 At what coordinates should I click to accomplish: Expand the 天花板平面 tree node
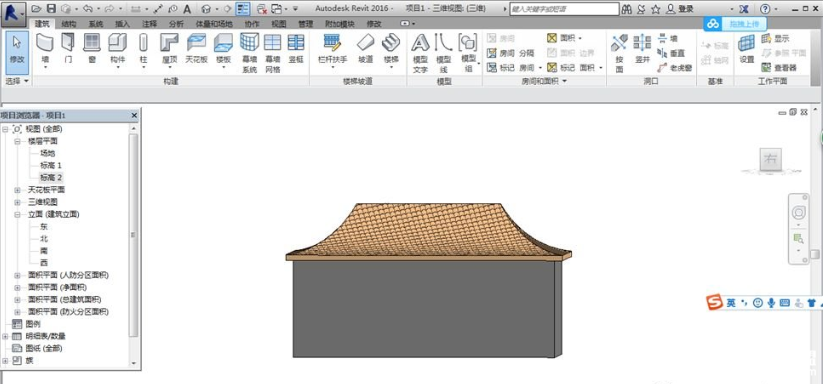pyautogui.click(x=17, y=190)
